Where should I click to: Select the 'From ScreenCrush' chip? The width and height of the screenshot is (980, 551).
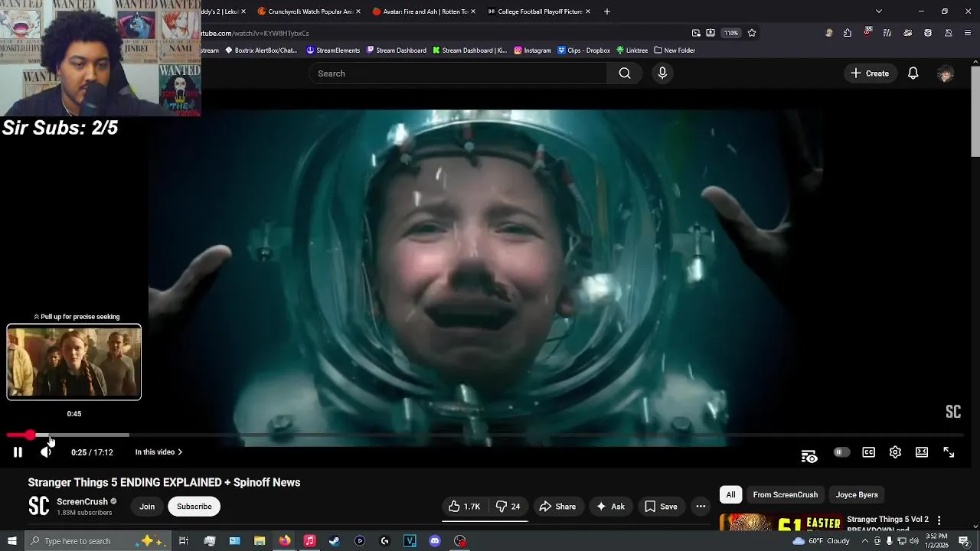point(785,495)
